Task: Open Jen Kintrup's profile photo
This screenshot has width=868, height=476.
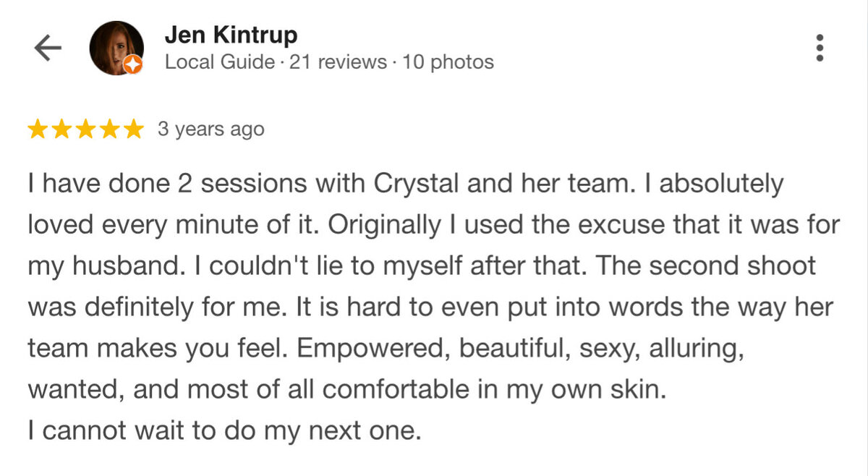Action: (116, 48)
